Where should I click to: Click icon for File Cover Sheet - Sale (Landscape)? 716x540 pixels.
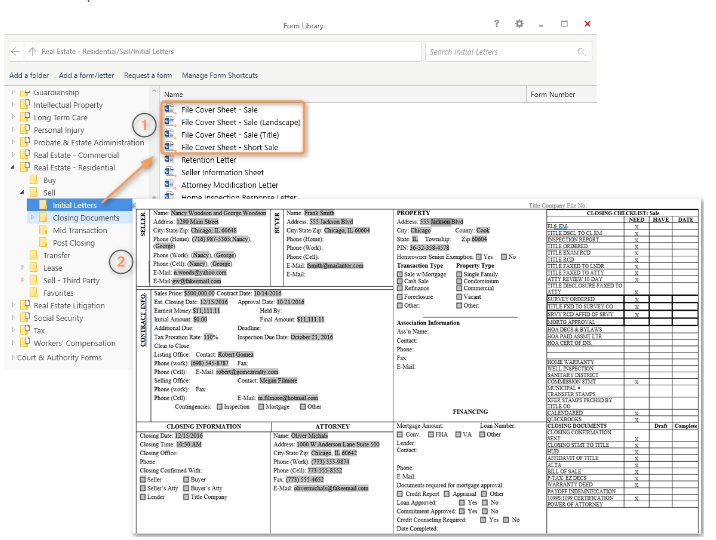pyautogui.click(x=170, y=121)
